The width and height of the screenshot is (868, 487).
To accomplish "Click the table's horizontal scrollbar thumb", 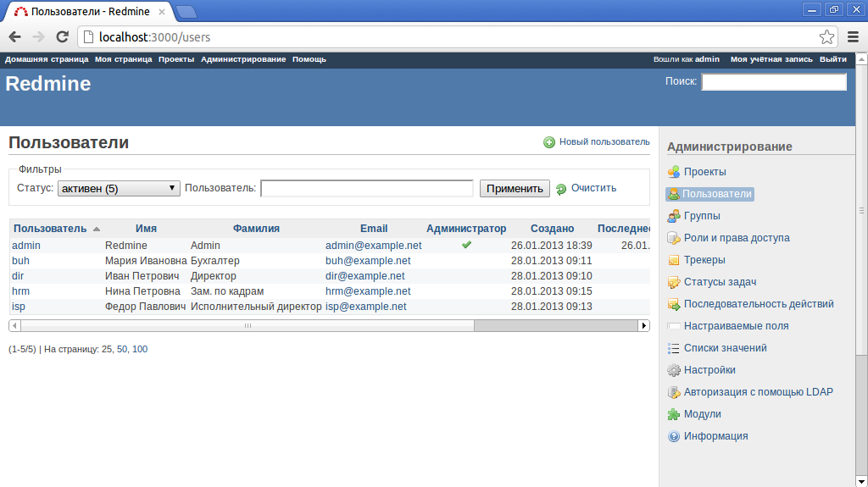I will click(x=248, y=325).
